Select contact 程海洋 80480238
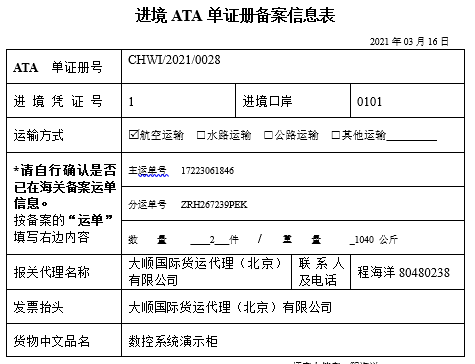475x364 pixels. (x=404, y=272)
